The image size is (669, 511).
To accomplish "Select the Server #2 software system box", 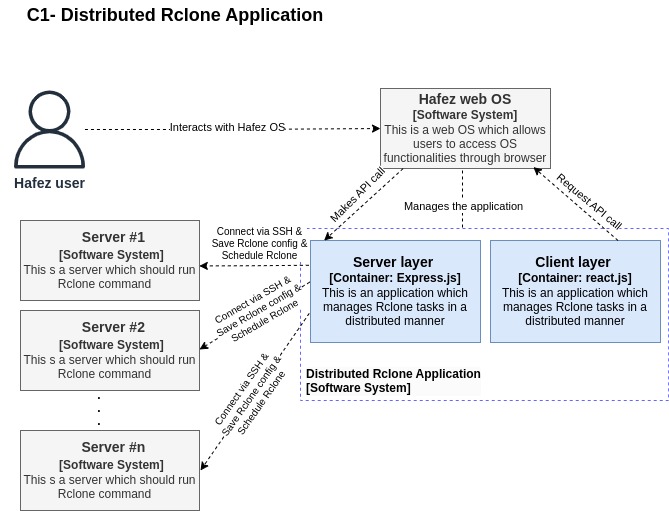I will coord(110,350).
